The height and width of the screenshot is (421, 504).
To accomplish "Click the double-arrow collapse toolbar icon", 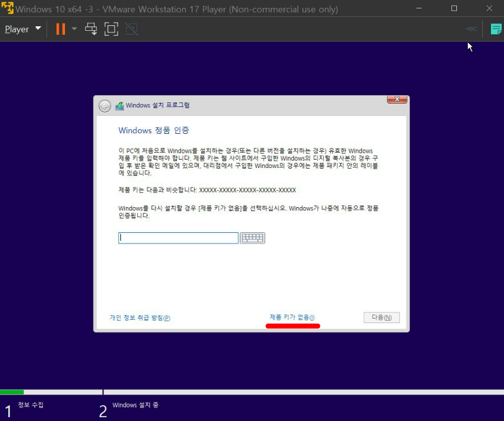I will click(471, 29).
